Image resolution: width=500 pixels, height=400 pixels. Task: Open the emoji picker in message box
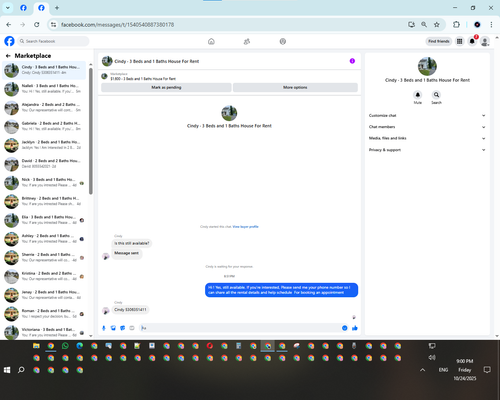(x=345, y=328)
